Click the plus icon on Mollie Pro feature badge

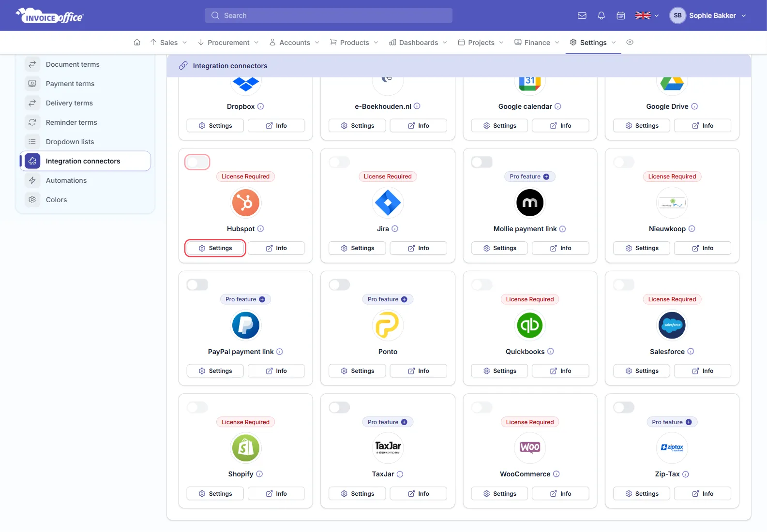point(546,177)
